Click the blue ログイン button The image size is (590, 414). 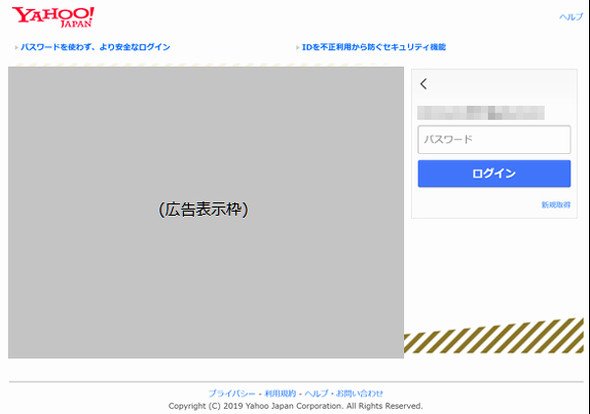(494, 174)
